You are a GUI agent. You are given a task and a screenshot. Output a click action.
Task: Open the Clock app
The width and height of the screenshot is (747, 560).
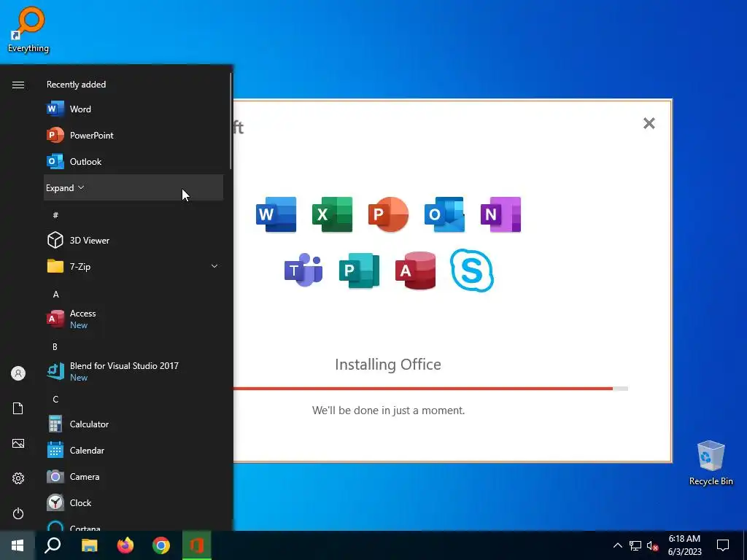click(133, 503)
